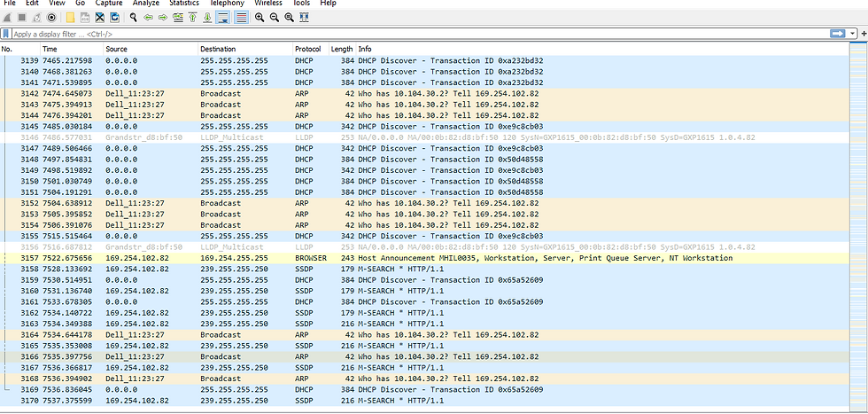Open the Analyze menu
868x414 pixels.
145,4
